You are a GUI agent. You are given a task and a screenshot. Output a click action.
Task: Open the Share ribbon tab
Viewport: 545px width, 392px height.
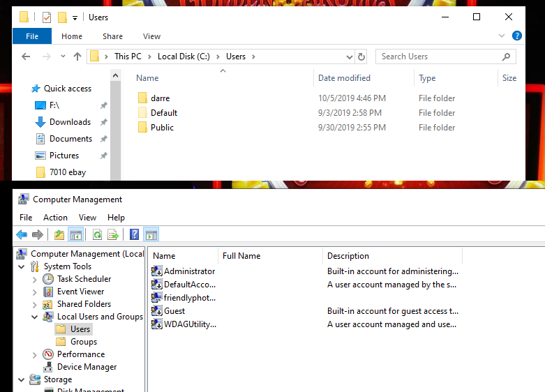[x=112, y=36]
